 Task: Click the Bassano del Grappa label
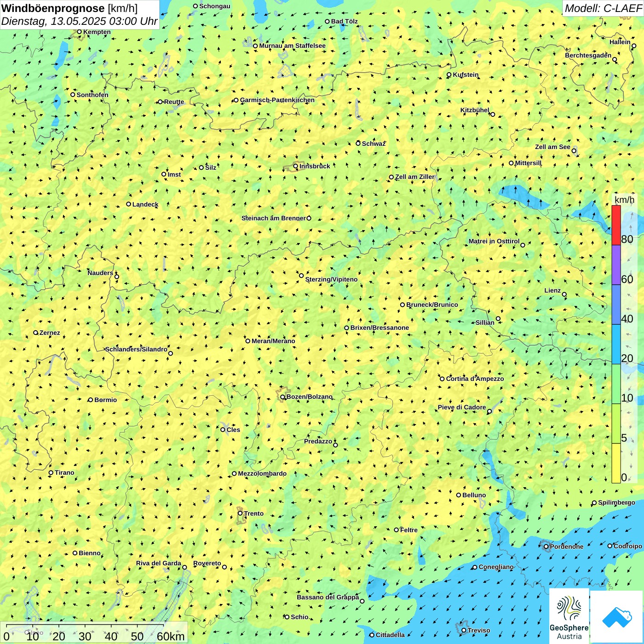pyautogui.click(x=328, y=597)
